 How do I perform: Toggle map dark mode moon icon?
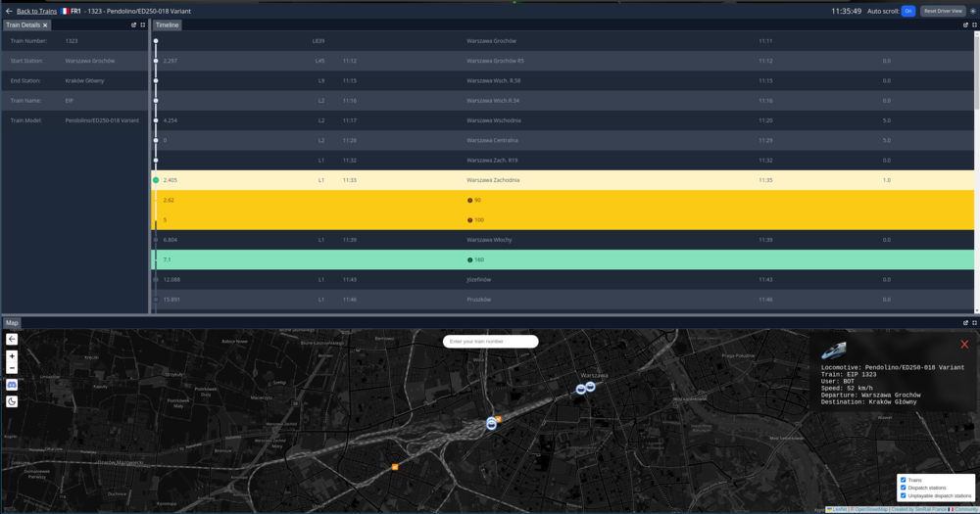[x=12, y=401]
